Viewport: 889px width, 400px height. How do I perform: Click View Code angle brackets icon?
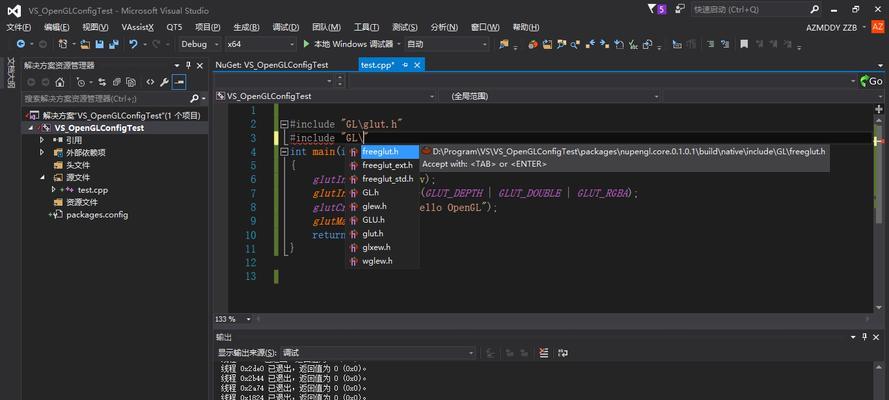click(150, 82)
